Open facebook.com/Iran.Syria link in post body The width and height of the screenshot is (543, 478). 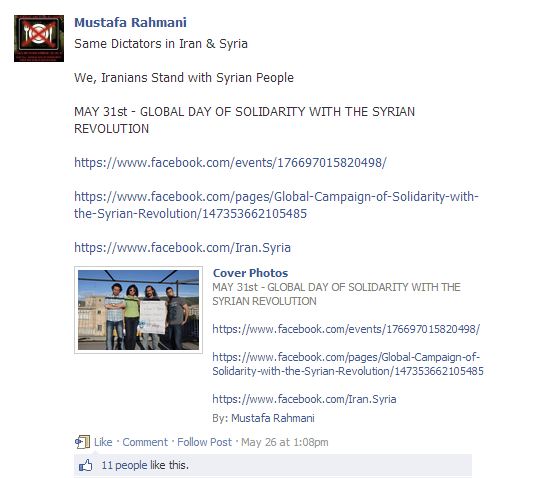pyautogui.click(x=183, y=248)
